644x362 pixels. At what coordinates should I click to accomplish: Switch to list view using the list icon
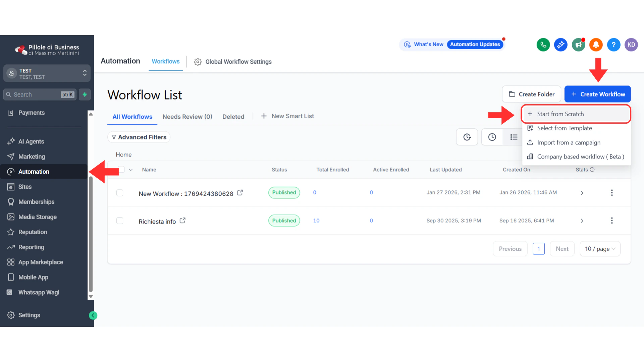pyautogui.click(x=514, y=137)
